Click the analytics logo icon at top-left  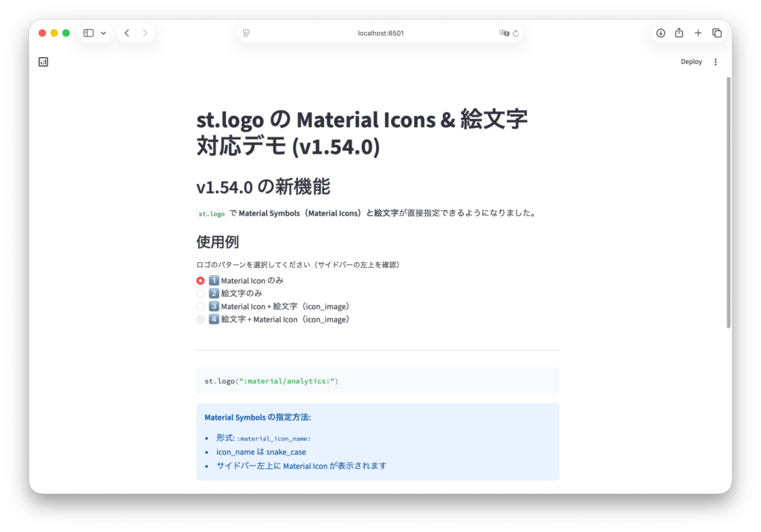tap(43, 62)
